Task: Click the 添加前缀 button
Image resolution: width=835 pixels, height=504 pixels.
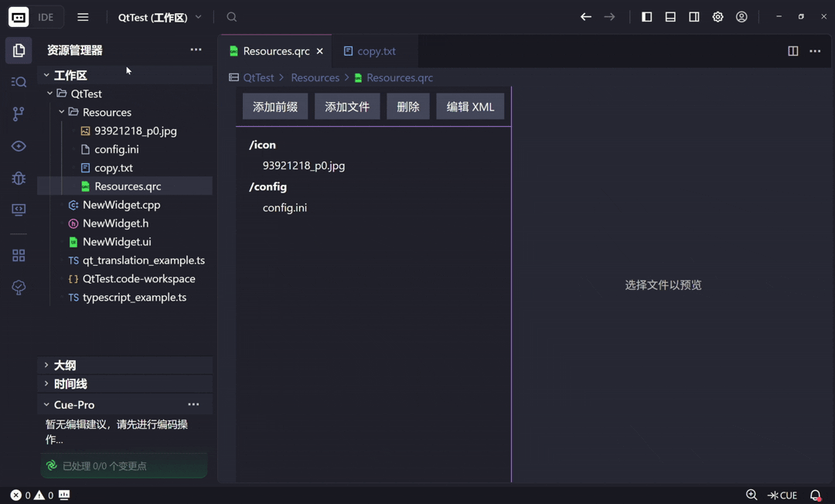Action: (274, 106)
